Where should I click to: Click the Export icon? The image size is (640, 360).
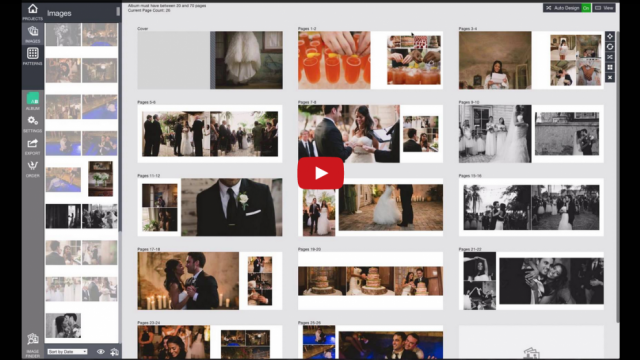(33, 146)
